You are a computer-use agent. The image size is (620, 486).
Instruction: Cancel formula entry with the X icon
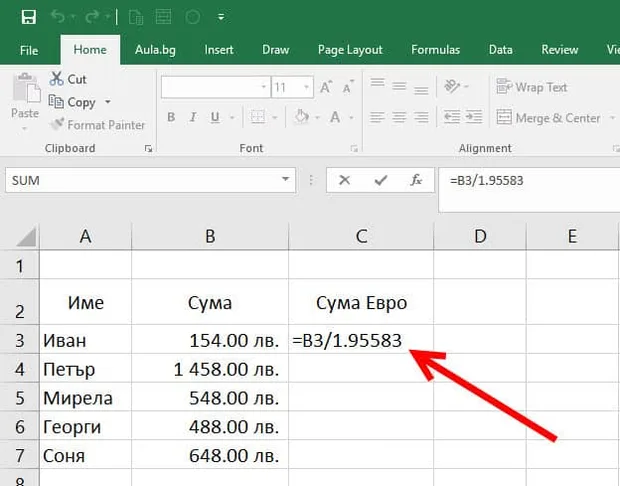tap(344, 180)
